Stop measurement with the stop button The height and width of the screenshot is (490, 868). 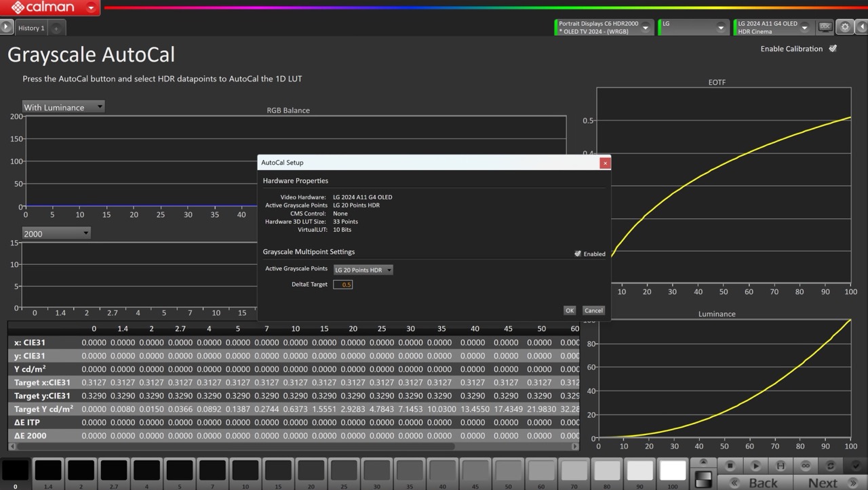[x=730, y=466]
